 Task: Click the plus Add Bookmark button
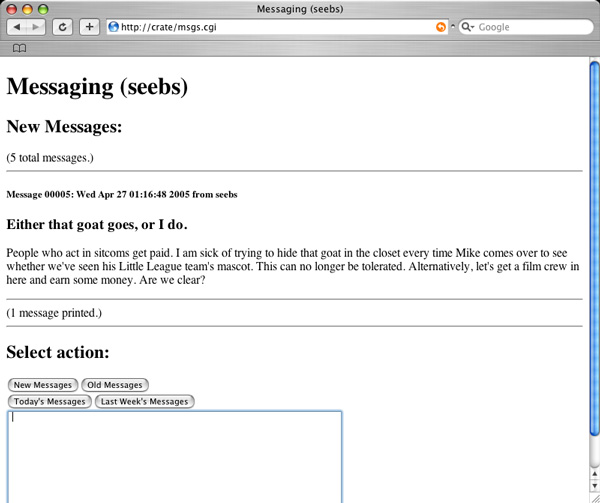(x=89, y=27)
